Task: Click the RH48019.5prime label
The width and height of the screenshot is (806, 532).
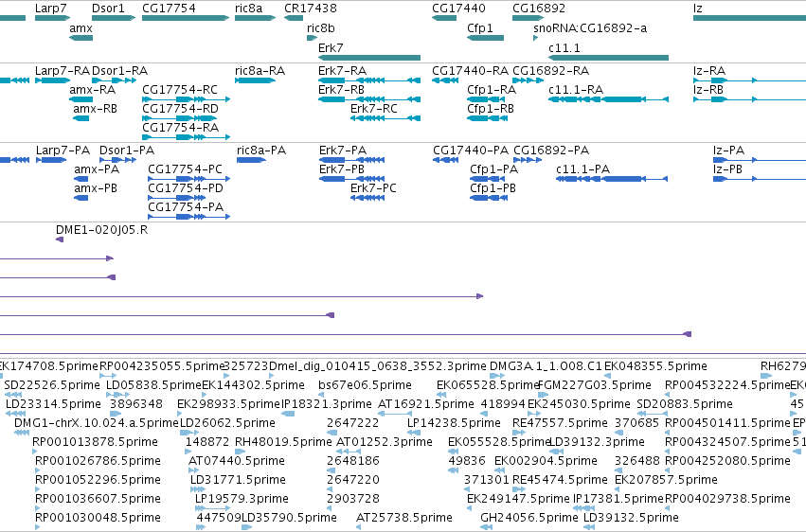Action: [283, 442]
